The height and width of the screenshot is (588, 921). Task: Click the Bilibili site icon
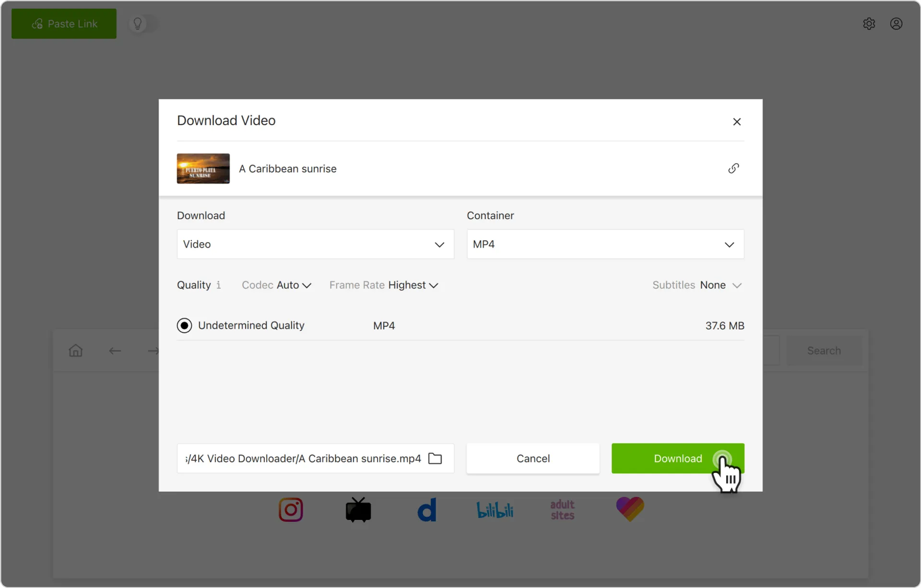[495, 509]
